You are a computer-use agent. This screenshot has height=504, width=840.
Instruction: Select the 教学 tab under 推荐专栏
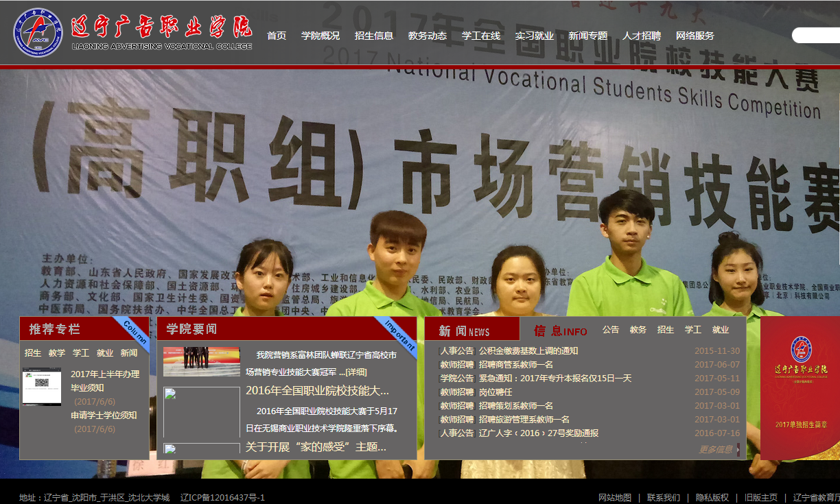(x=57, y=353)
